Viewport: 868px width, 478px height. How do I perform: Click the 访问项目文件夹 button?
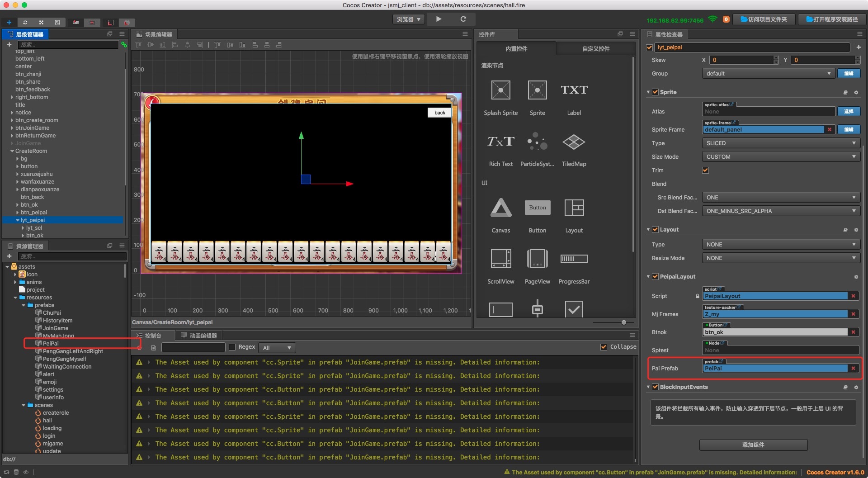point(764,19)
